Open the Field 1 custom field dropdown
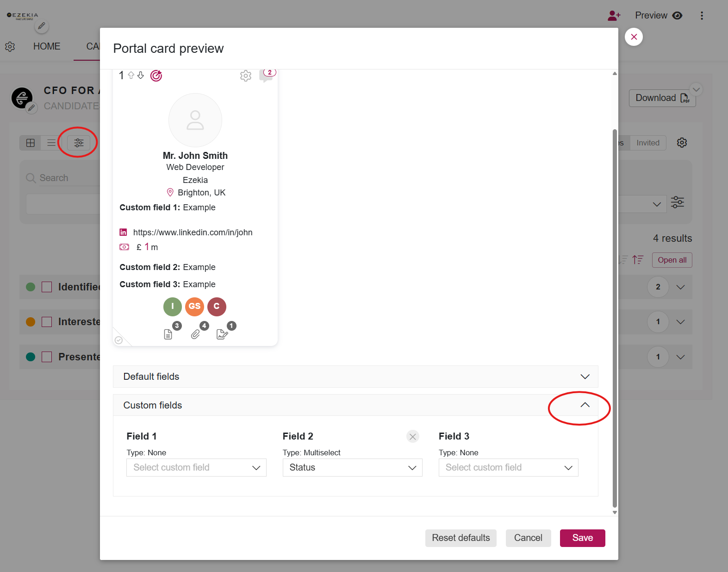 click(x=196, y=468)
